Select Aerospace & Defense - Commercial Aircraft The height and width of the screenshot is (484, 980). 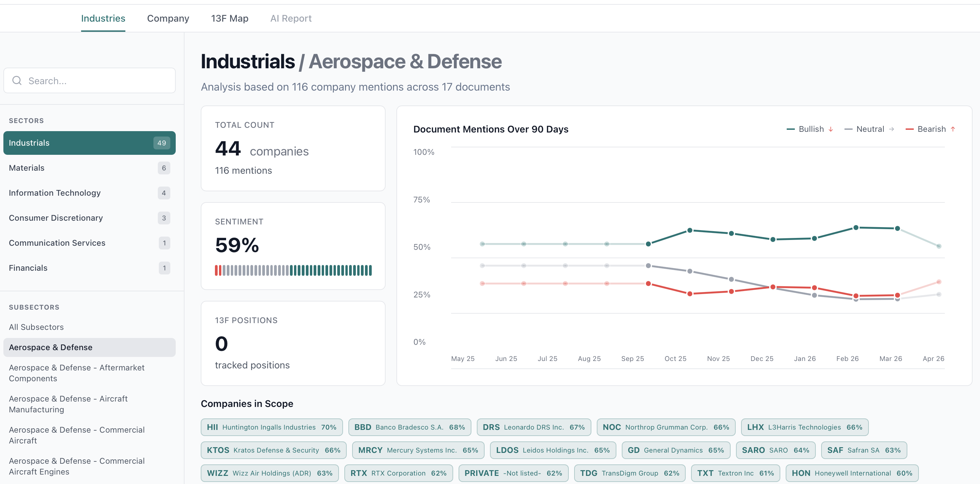click(x=90, y=435)
